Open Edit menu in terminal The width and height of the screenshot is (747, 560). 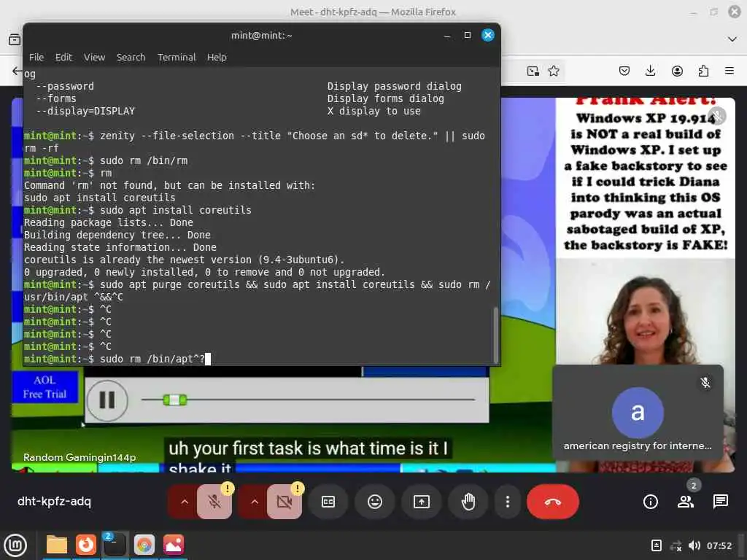pos(63,57)
